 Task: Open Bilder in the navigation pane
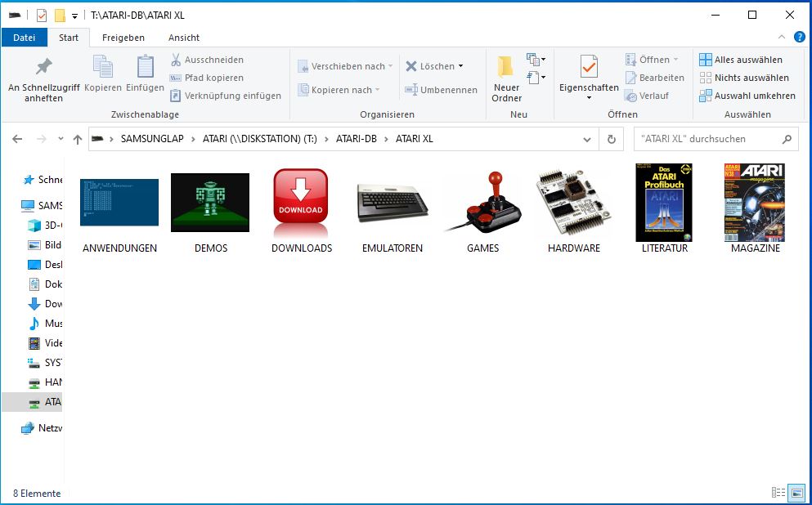[45, 245]
